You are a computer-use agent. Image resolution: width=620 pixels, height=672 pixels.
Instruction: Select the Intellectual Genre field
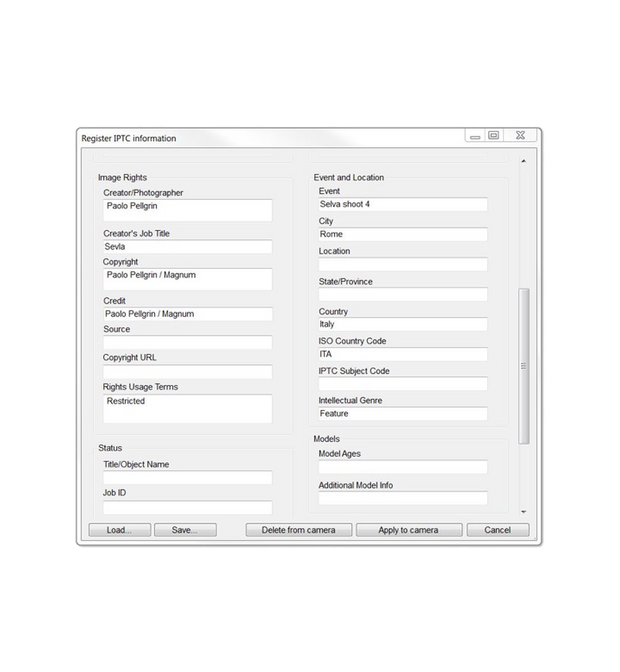(x=403, y=414)
